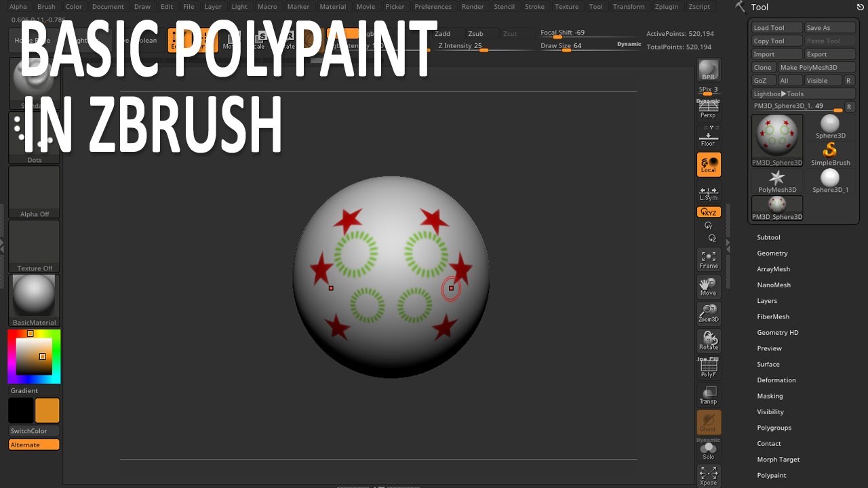This screenshot has height=488, width=868.
Task: Click the Load Tool button
Action: pyautogui.click(x=777, y=28)
